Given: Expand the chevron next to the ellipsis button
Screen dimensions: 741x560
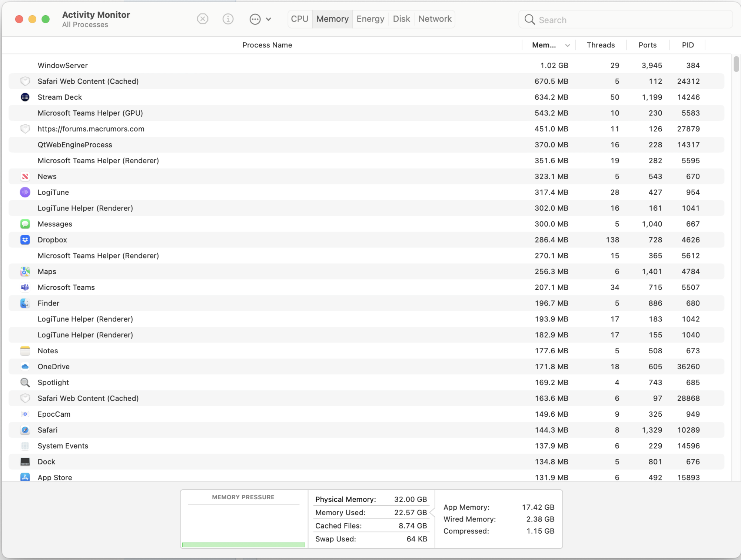Looking at the screenshot, I should click(x=269, y=19).
